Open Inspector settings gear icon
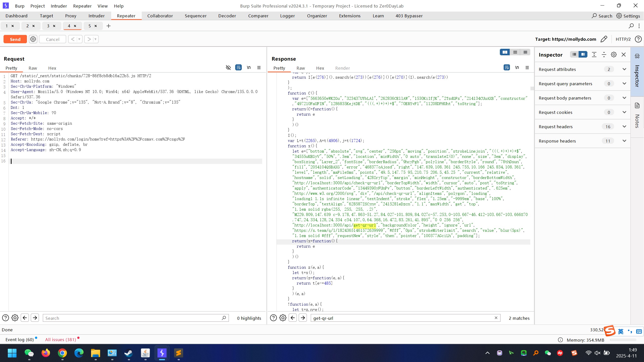The width and height of the screenshot is (644, 362). [614, 55]
